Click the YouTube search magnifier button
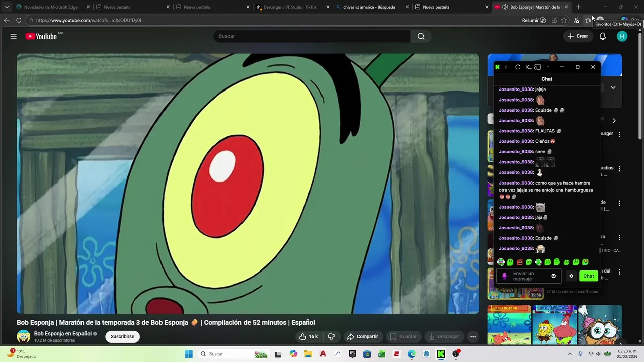Viewport: 644px width, 362px height. click(x=421, y=36)
